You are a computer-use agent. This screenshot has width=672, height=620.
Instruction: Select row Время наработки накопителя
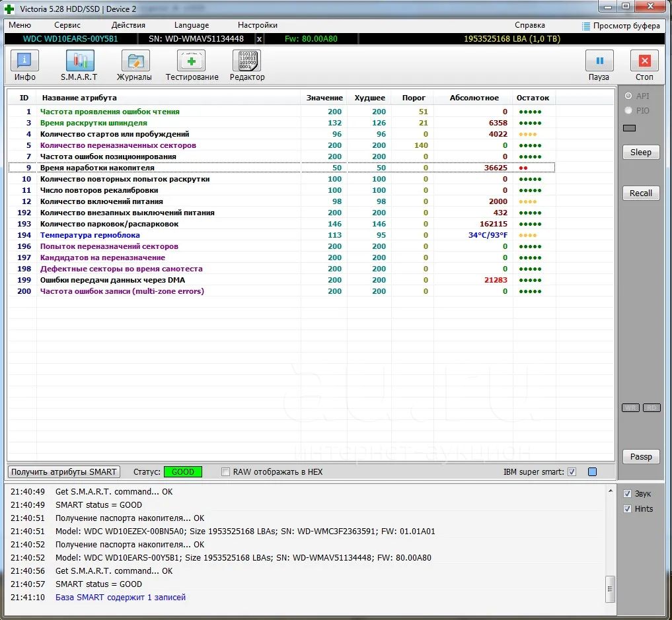pyautogui.click(x=281, y=168)
